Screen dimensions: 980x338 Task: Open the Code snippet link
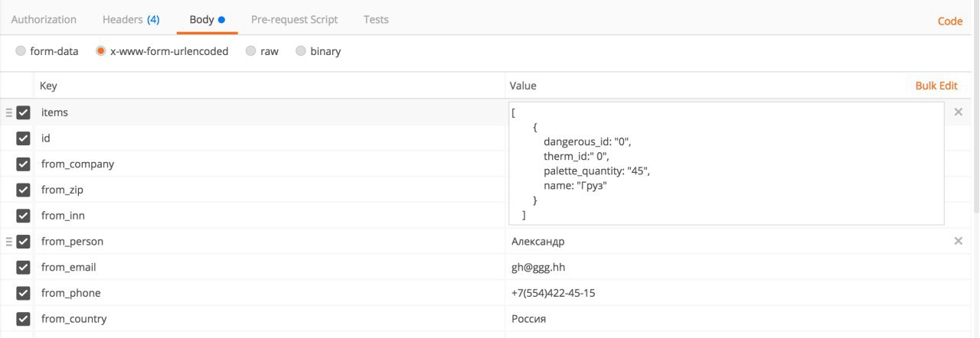(950, 21)
